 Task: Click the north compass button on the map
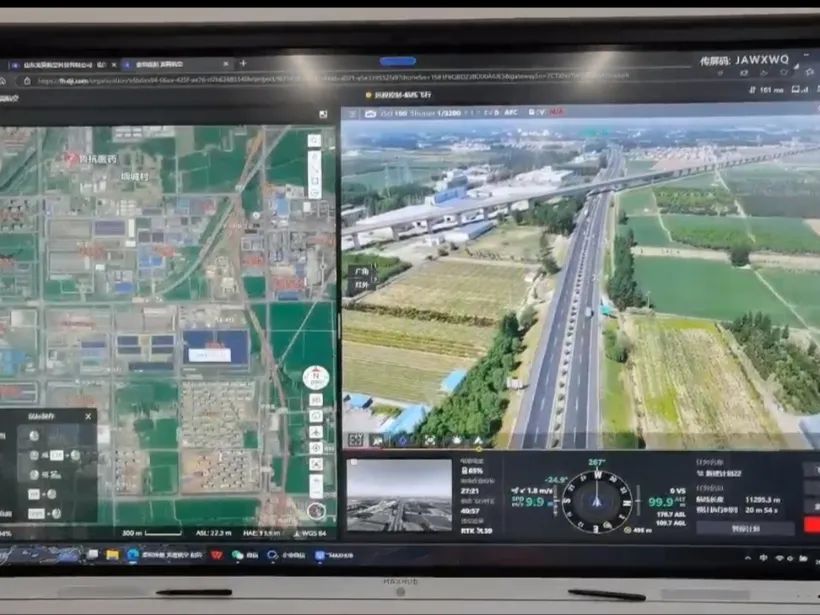[316, 378]
